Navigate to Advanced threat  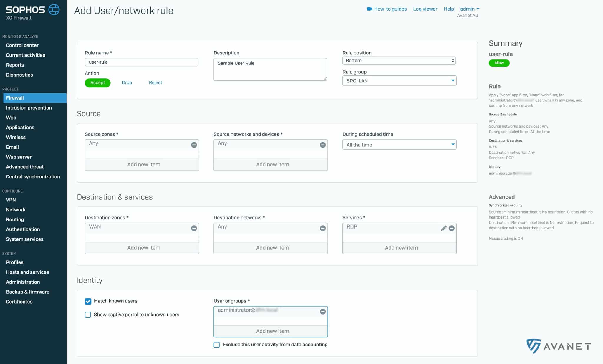25,167
